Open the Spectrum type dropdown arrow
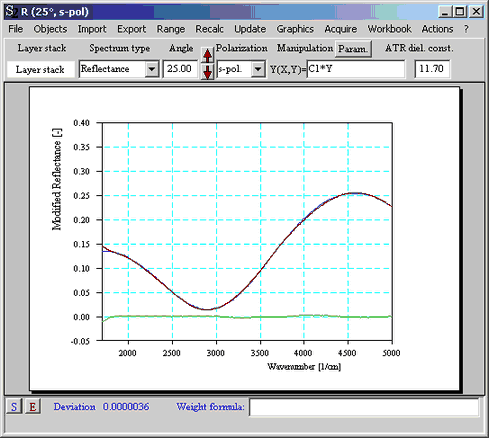 (152, 69)
